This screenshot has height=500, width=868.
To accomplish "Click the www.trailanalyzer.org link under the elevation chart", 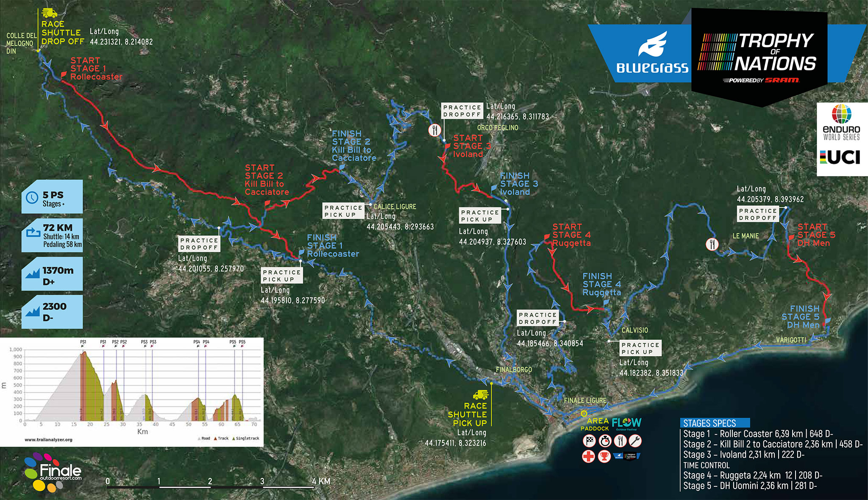I will (48, 440).
